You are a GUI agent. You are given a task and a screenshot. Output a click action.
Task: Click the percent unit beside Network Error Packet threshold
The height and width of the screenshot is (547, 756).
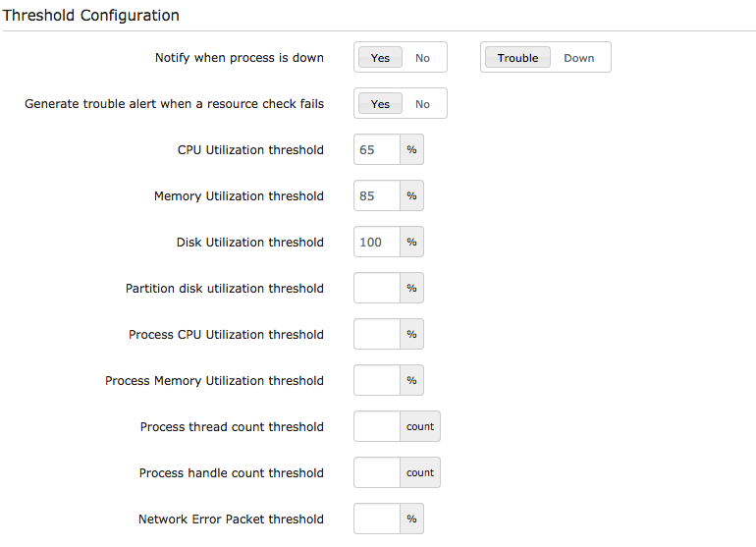411,520
